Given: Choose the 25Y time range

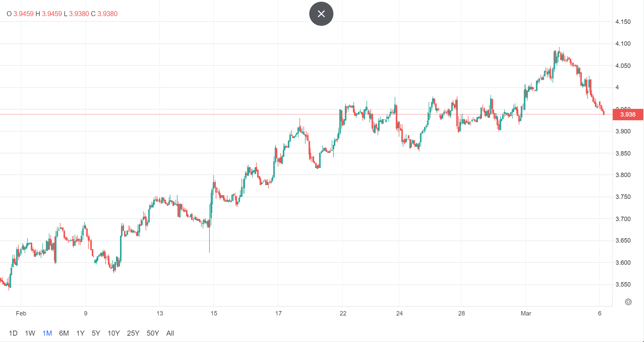Looking at the screenshot, I should [133, 333].
